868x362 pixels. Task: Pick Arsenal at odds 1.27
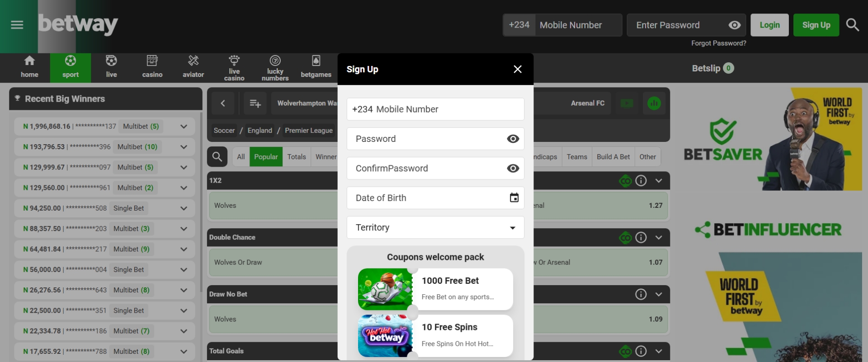(x=601, y=206)
